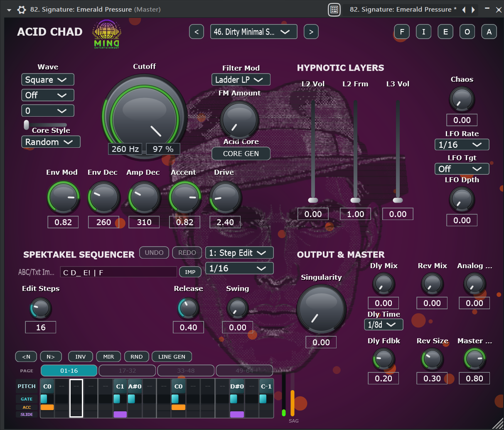This screenshot has width=504, height=430.
Task: Open the Square waveform dropdown
Action: click(48, 80)
